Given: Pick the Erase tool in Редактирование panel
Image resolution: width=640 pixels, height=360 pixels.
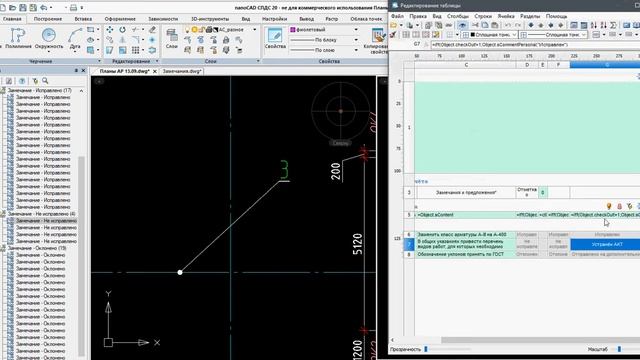Looking at the screenshot, I should pyautogui.click(x=152, y=30).
